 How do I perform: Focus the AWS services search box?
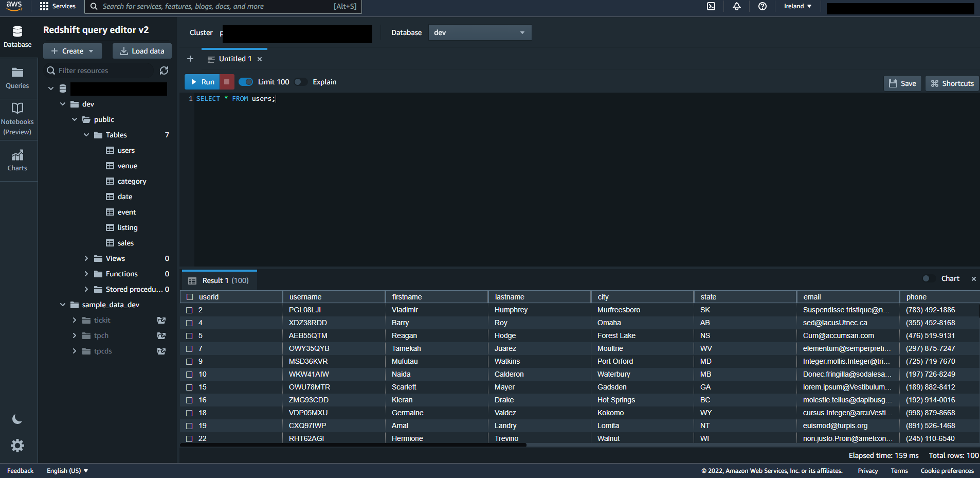[x=223, y=6]
